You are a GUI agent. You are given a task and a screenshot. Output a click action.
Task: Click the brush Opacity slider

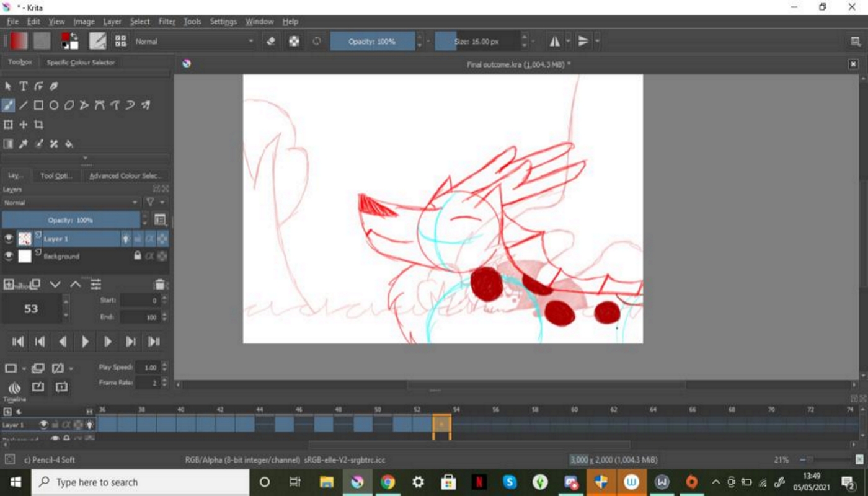pos(372,42)
